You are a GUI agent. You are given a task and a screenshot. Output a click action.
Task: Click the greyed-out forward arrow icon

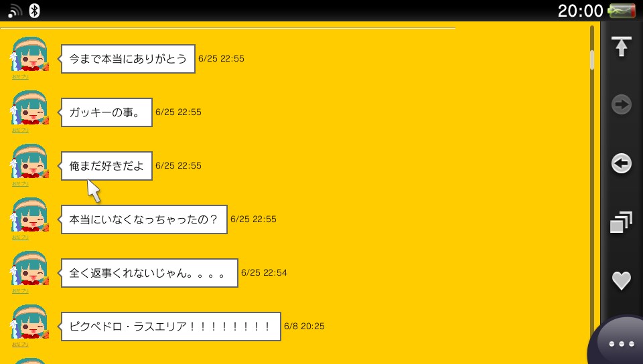pyautogui.click(x=622, y=104)
